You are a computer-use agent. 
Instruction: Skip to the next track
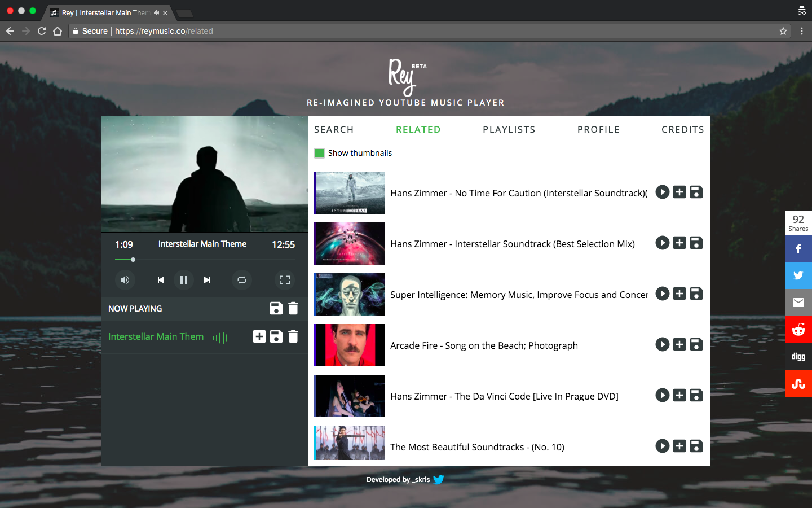207,280
